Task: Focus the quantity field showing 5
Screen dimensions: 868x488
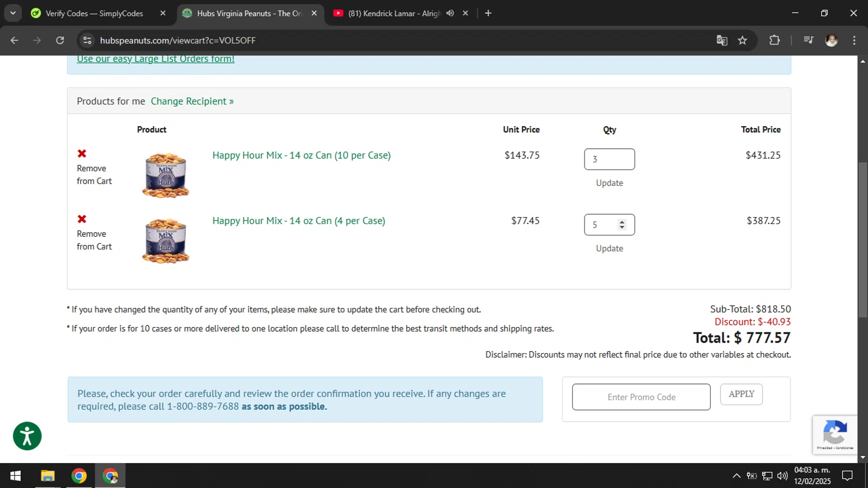Action: [609, 225]
